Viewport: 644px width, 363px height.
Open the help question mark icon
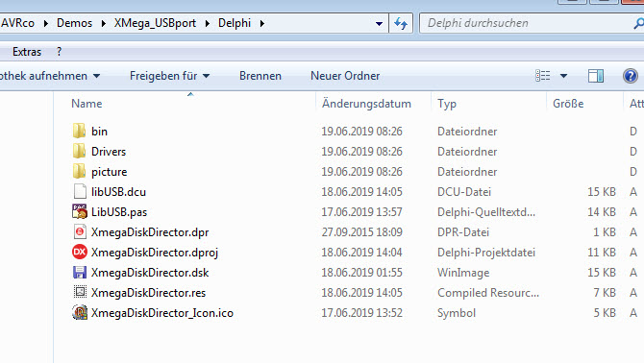(630, 76)
